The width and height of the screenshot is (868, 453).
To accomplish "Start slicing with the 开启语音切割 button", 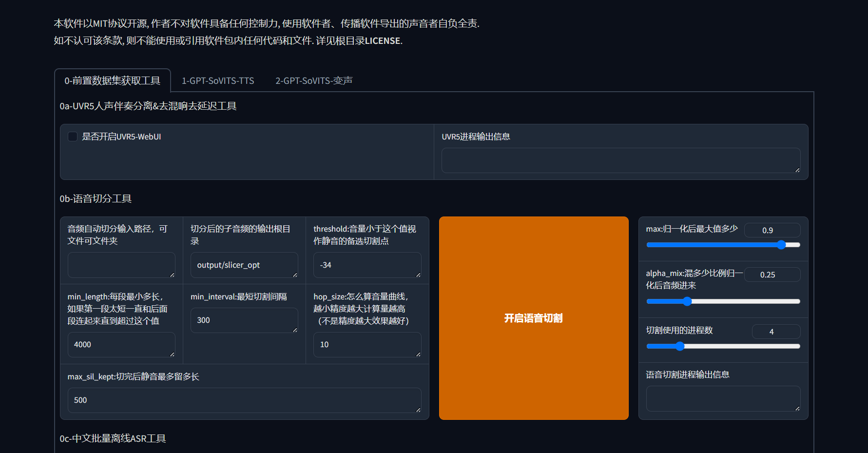I will (x=534, y=318).
